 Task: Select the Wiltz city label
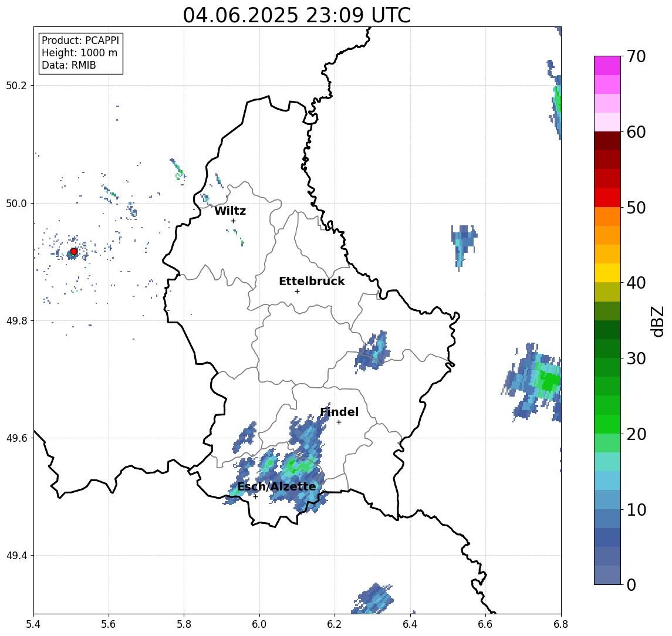pos(230,211)
